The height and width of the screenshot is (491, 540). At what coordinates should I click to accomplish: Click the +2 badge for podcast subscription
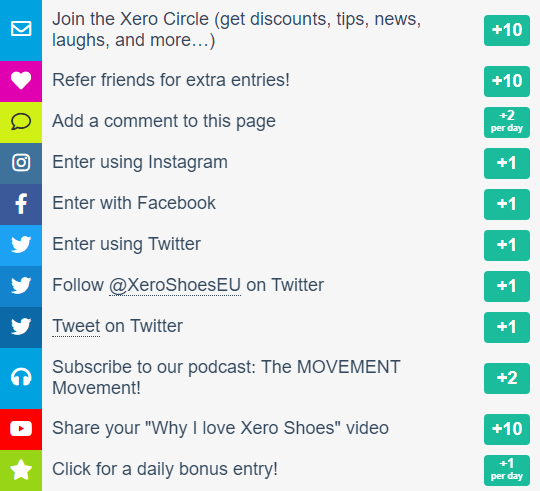pyautogui.click(x=507, y=378)
